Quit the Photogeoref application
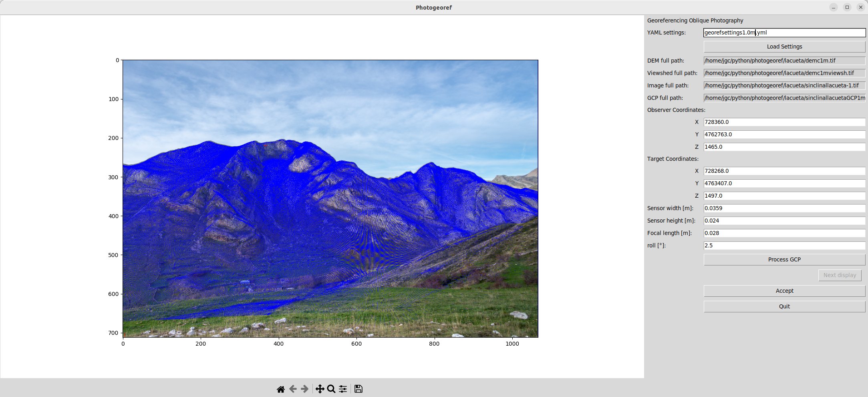868x397 pixels. tap(784, 306)
